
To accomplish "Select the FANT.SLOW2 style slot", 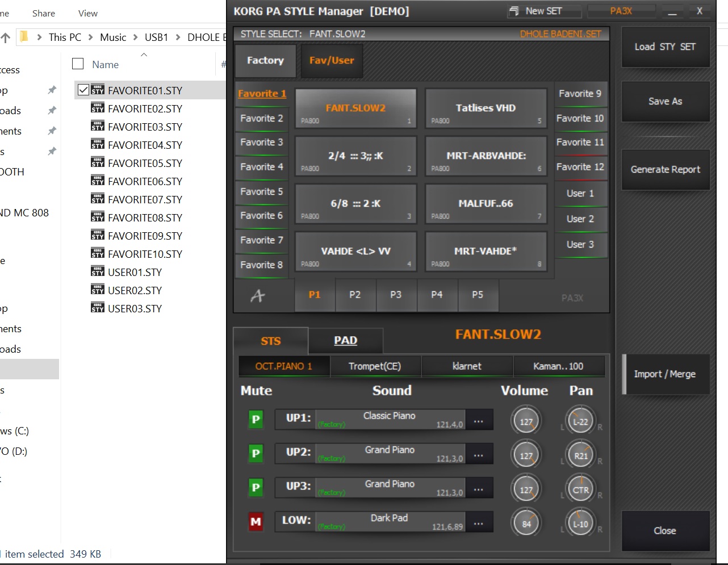I will coord(356,108).
